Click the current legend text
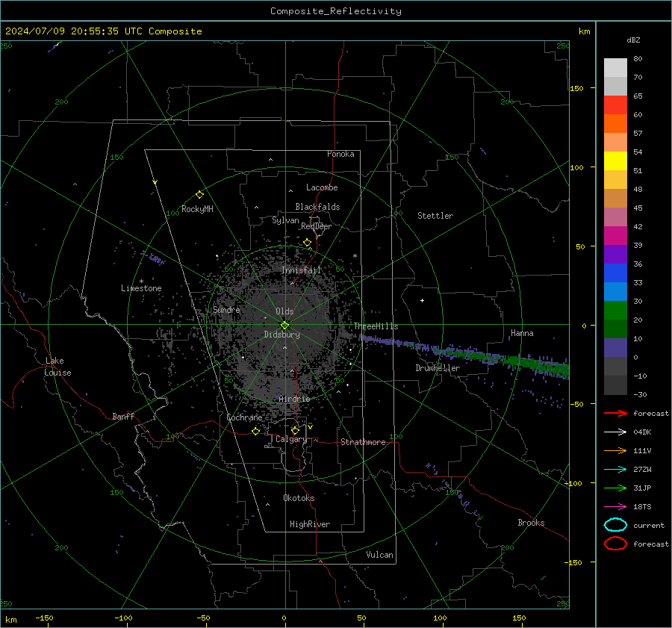Viewport: 672px width, 628px height. (649, 525)
